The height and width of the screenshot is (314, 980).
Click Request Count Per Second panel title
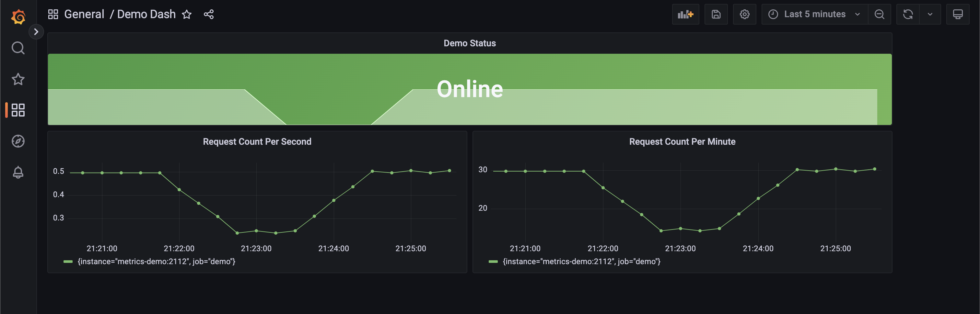257,141
